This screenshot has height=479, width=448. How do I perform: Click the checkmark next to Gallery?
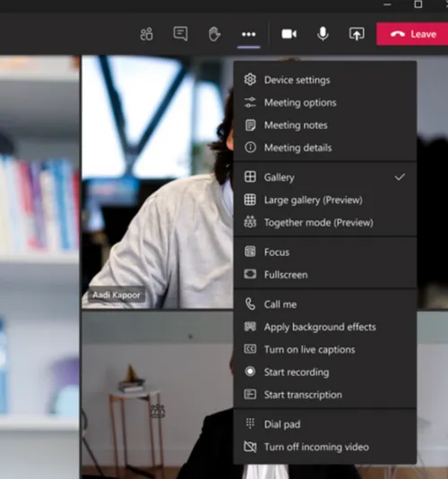click(400, 177)
